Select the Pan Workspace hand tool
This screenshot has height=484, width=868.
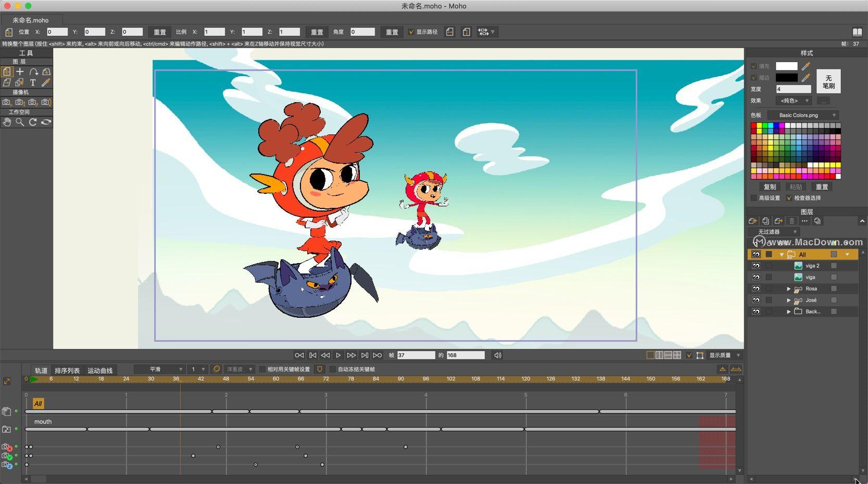pyautogui.click(x=7, y=122)
